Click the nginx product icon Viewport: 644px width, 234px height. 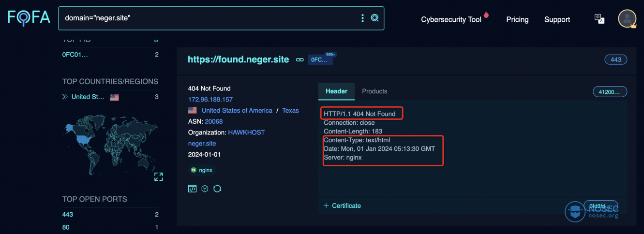point(194,170)
